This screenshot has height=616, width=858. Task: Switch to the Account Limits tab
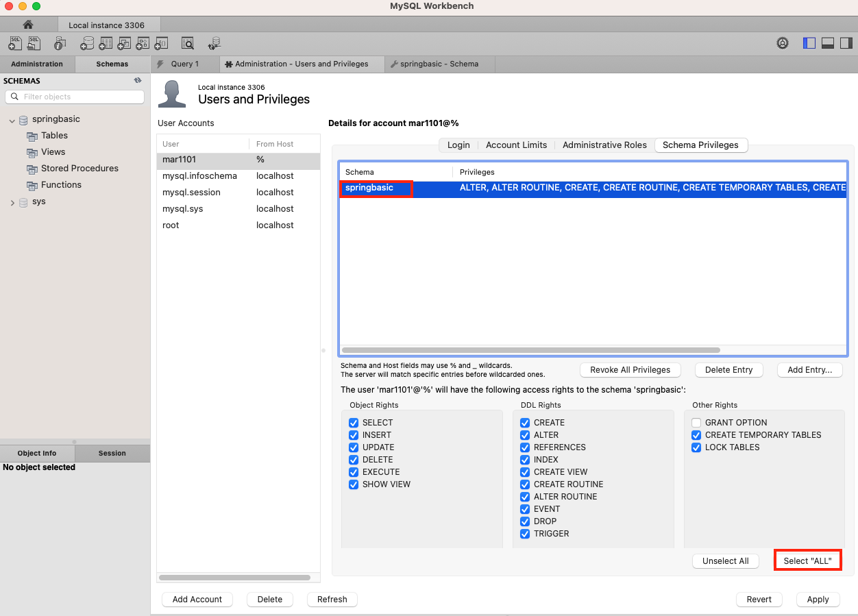[516, 145]
